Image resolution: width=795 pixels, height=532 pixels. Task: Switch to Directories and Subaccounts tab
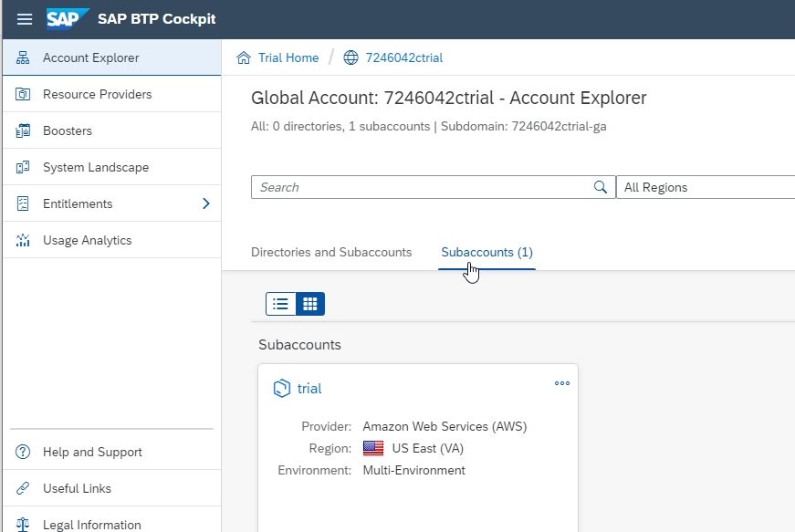(331, 253)
